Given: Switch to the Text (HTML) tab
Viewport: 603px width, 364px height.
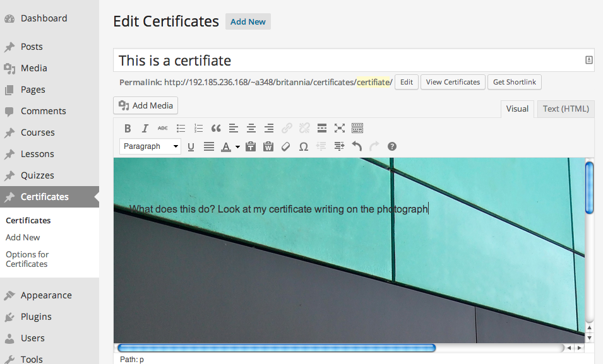Looking at the screenshot, I should pyautogui.click(x=566, y=109).
